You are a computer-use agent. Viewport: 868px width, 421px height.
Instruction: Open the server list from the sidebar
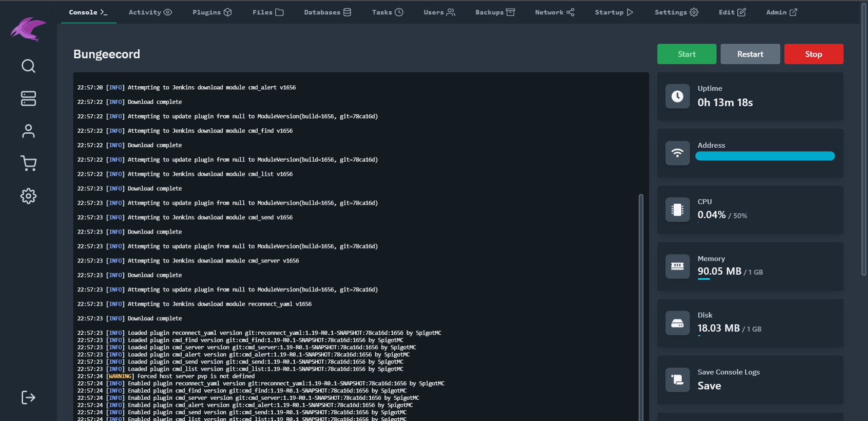tap(28, 98)
